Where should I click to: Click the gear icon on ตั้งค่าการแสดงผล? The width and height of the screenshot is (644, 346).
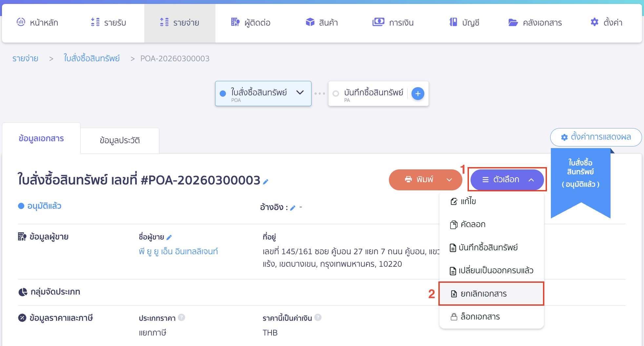564,137
